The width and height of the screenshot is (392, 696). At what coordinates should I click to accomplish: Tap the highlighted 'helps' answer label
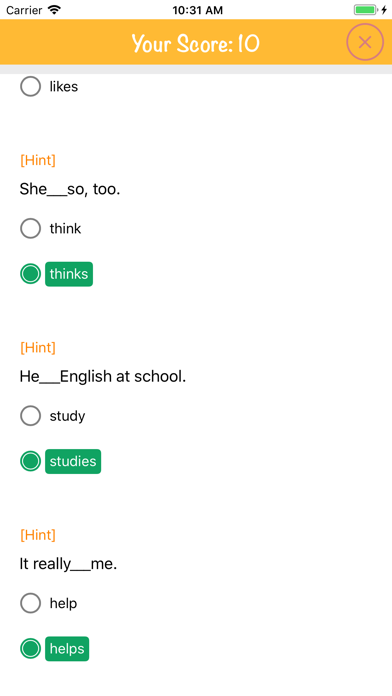click(x=67, y=649)
